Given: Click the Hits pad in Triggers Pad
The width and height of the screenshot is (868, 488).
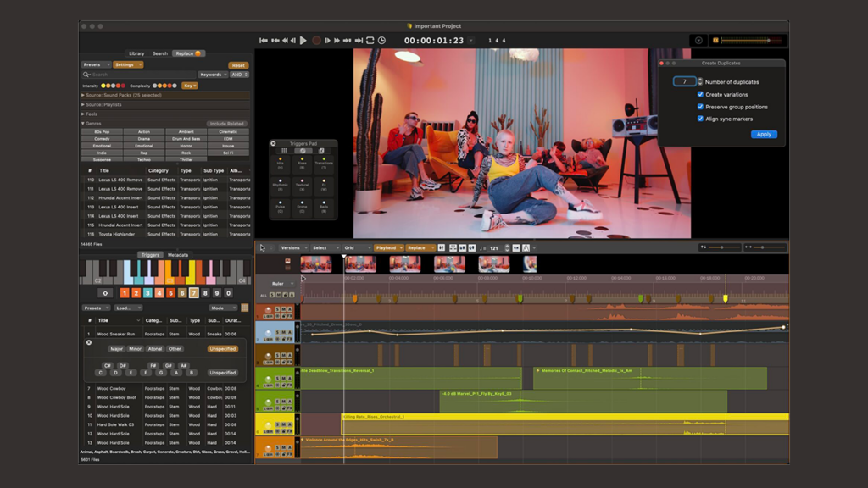Looking at the screenshot, I should tap(280, 164).
